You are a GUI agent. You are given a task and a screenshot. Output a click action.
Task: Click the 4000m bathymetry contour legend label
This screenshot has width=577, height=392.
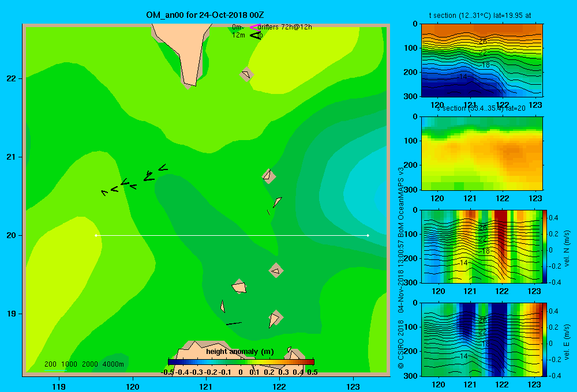click(x=113, y=364)
